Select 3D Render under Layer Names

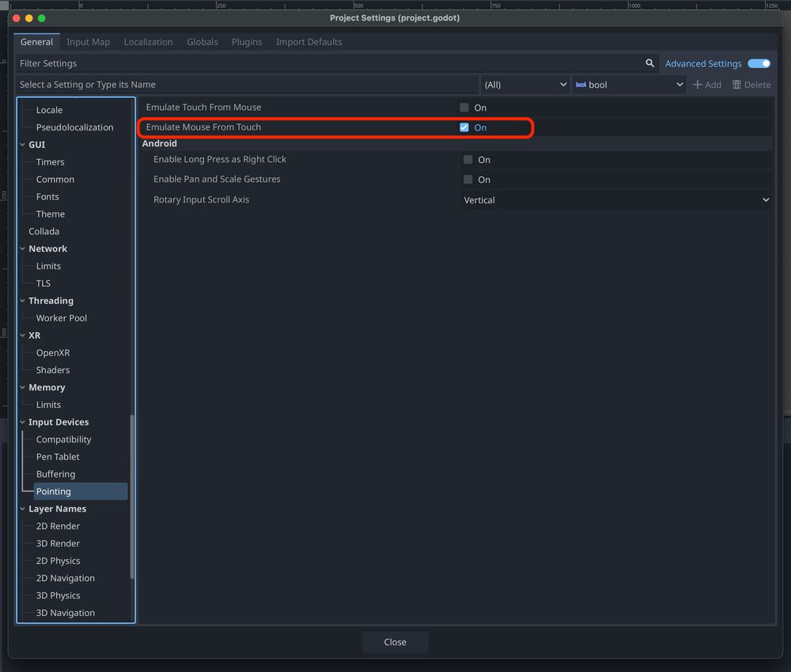[58, 543]
